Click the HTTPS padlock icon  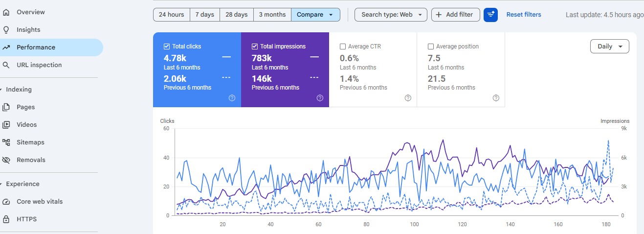click(6, 219)
